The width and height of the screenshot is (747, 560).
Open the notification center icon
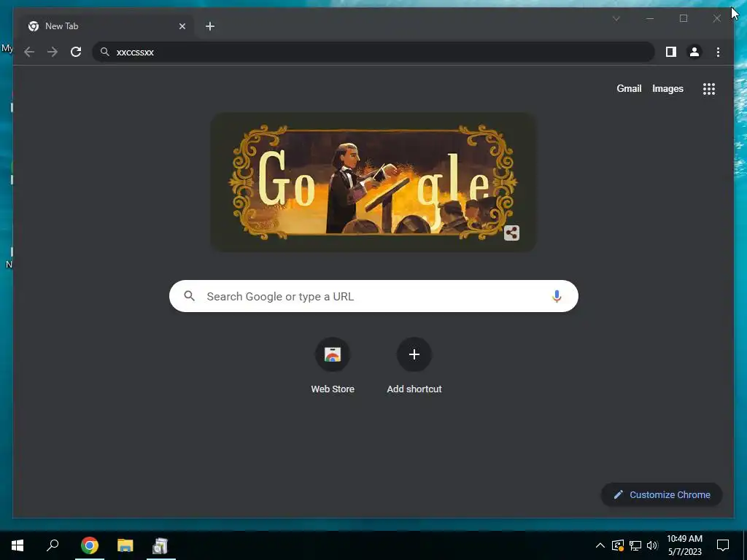coord(723,545)
